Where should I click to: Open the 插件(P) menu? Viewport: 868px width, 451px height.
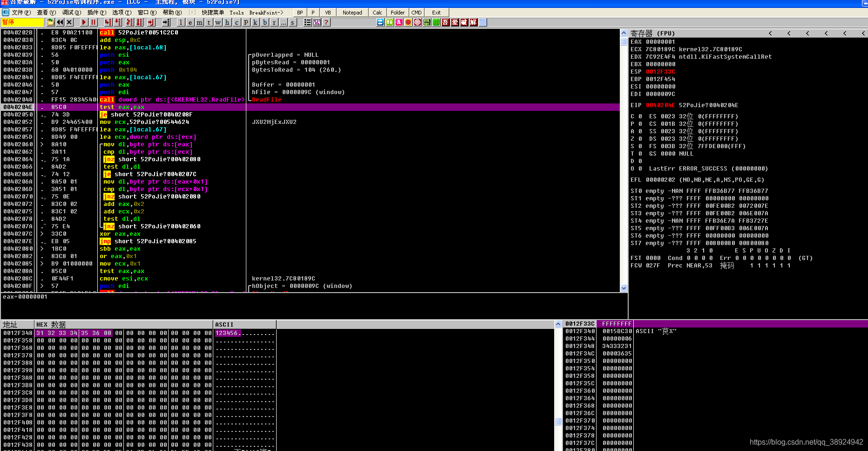click(97, 13)
